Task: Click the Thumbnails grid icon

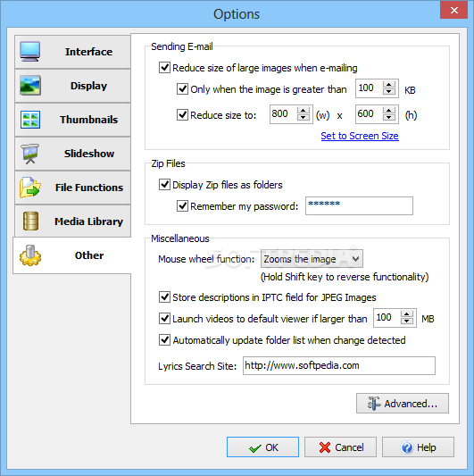Action: click(29, 120)
